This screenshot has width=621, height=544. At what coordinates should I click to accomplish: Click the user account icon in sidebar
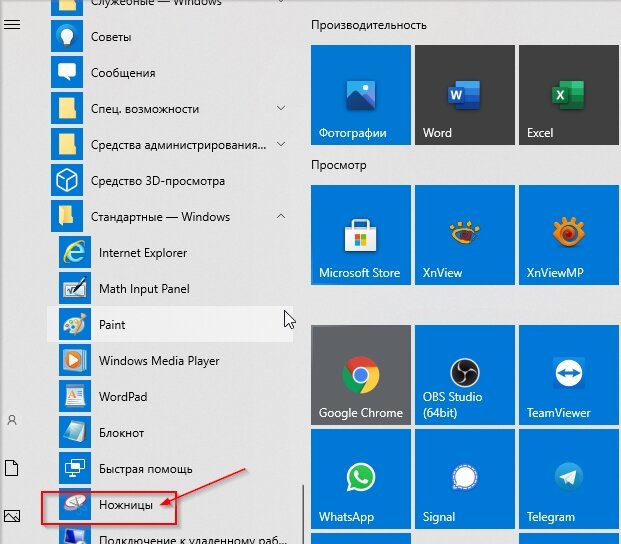12,420
